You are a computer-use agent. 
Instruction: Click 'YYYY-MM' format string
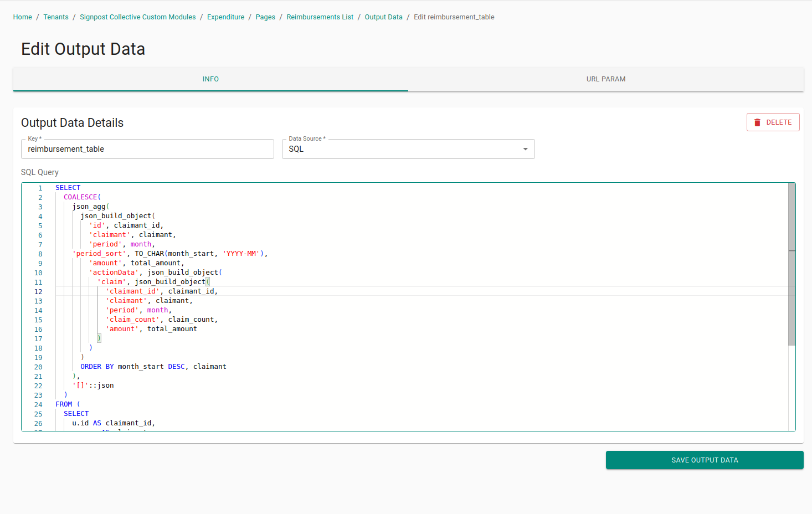[241, 254]
